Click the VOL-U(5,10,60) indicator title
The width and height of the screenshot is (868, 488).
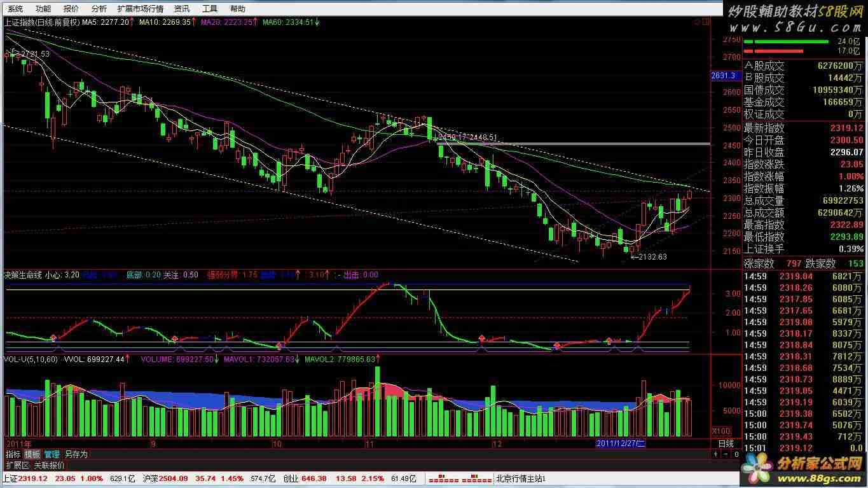(31, 359)
